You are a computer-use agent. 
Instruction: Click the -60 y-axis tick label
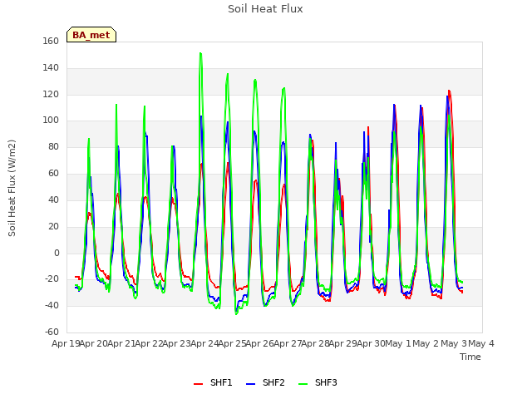[x=52, y=332]
